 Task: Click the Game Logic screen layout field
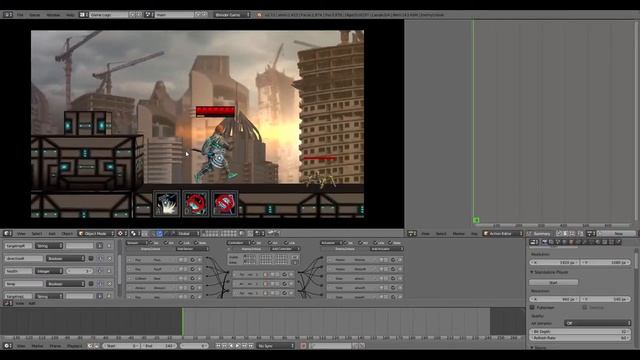tap(109, 15)
